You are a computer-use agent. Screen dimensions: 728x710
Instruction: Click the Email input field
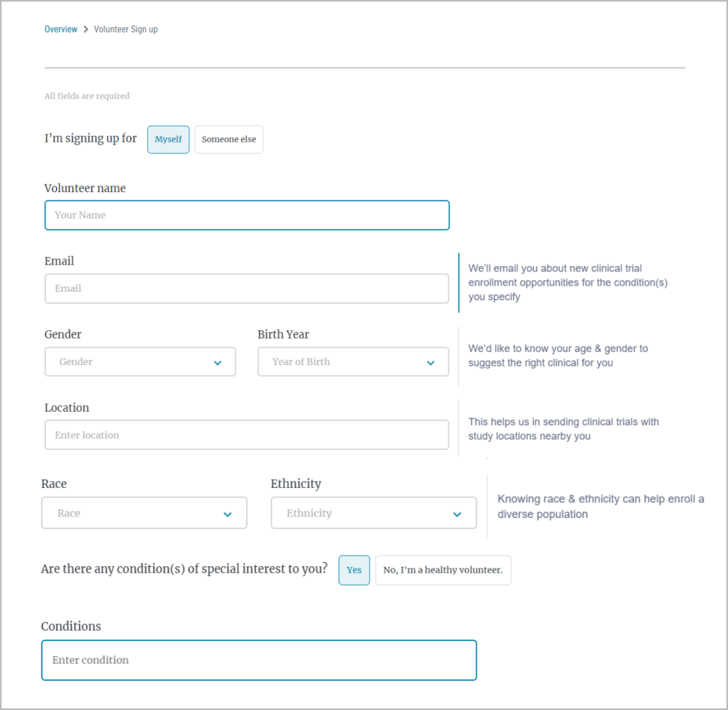[x=247, y=289]
